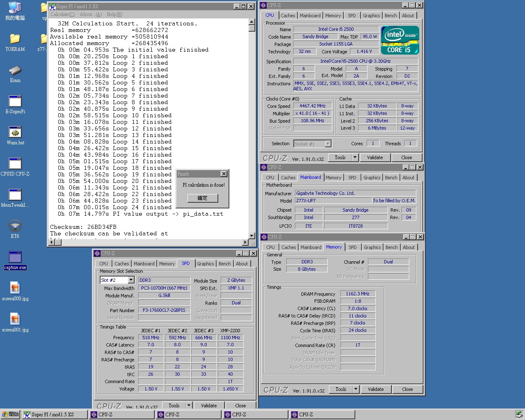Select capture.exe desktop icon
The width and height of the screenshot is (525, 420).
tap(15, 261)
